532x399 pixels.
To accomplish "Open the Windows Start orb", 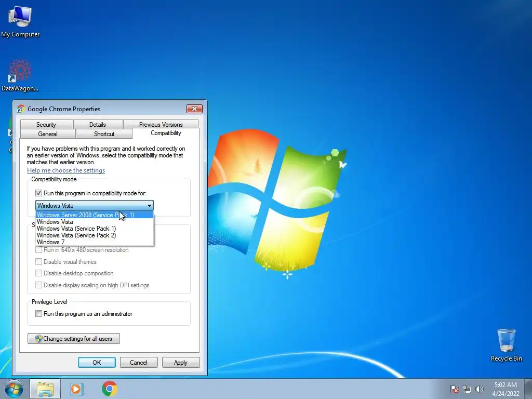I will (x=14, y=389).
